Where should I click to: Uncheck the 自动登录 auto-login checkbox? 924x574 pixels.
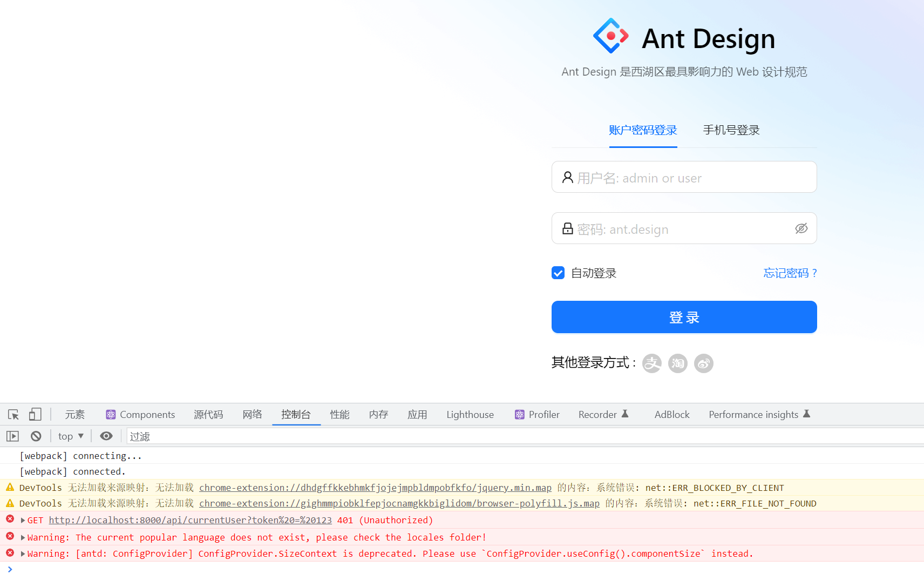[x=558, y=273]
